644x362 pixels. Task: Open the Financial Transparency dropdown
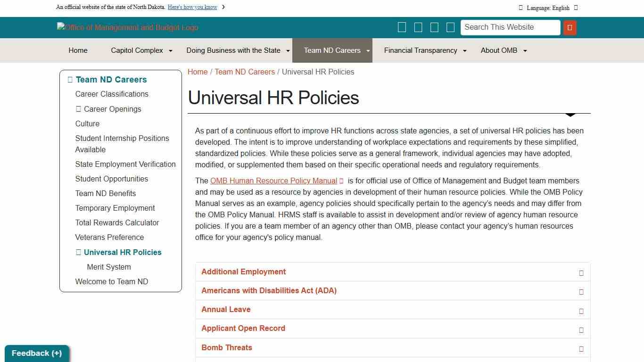[x=421, y=50]
